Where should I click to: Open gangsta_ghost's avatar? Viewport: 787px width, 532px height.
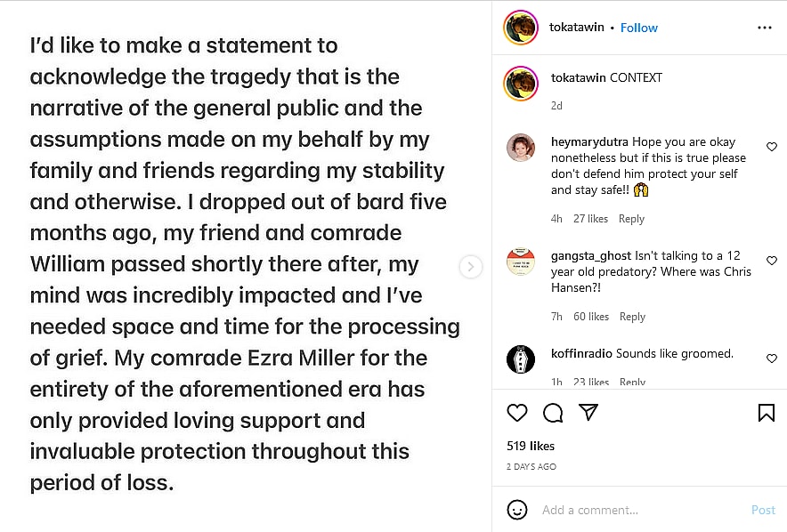[x=521, y=261]
